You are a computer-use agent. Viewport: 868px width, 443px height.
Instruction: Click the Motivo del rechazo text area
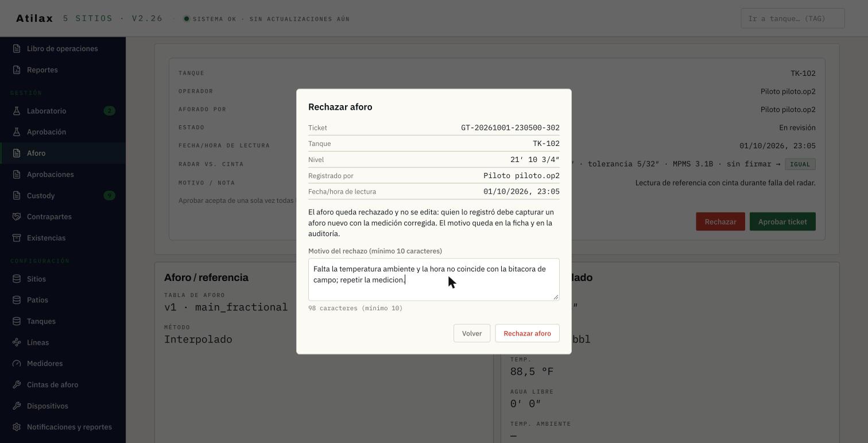(x=434, y=279)
